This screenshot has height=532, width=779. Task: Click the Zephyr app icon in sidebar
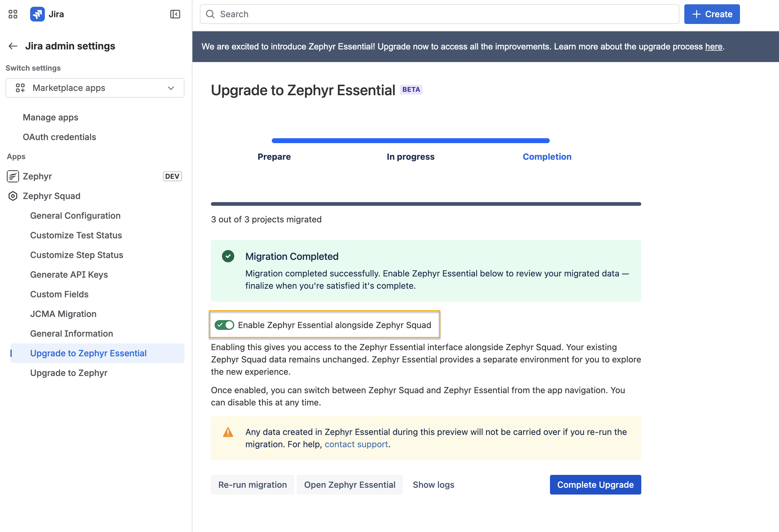click(x=13, y=176)
